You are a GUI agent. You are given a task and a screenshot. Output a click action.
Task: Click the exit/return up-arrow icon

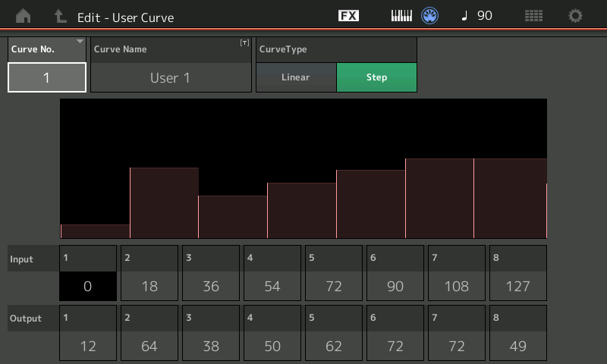coord(60,16)
